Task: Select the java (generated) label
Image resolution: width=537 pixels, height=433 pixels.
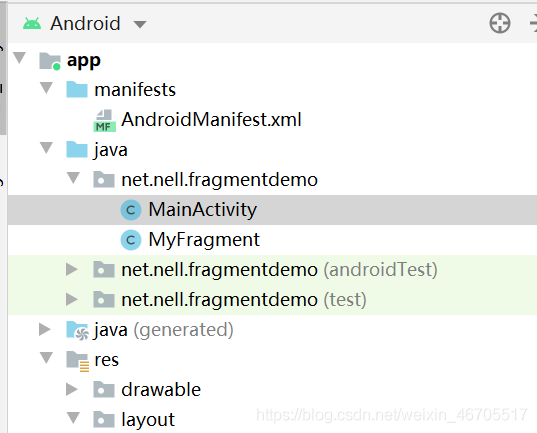Action: [x=163, y=330]
